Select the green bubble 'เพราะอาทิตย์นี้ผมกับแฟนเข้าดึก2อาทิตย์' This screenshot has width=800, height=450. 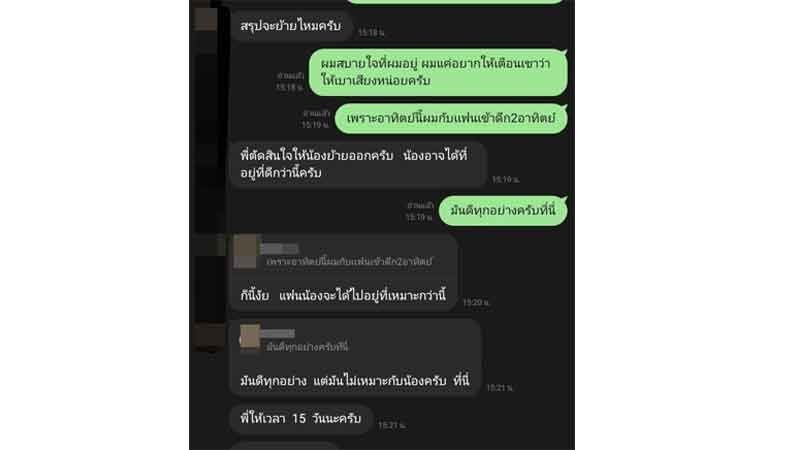[451, 118]
